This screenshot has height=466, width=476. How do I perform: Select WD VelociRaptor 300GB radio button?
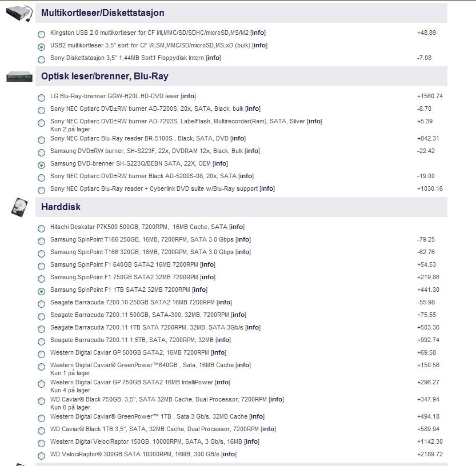(41, 456)
